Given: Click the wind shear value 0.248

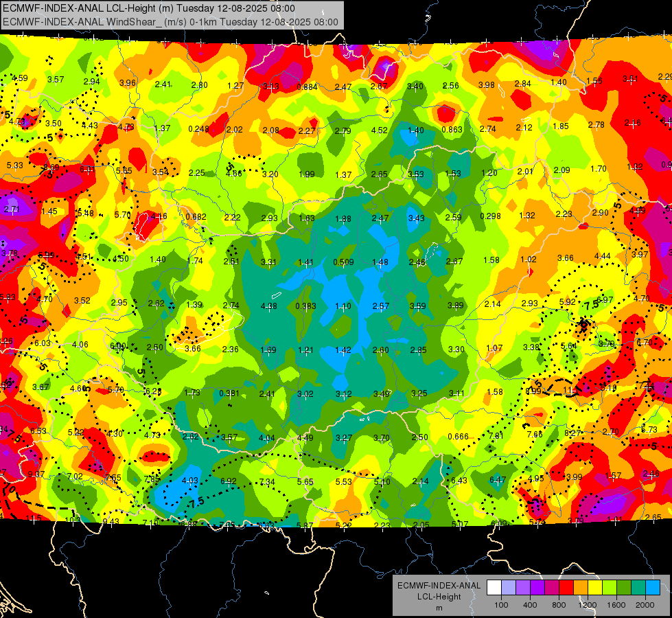Looking at the screenshot, I should (x=199, y=128).
